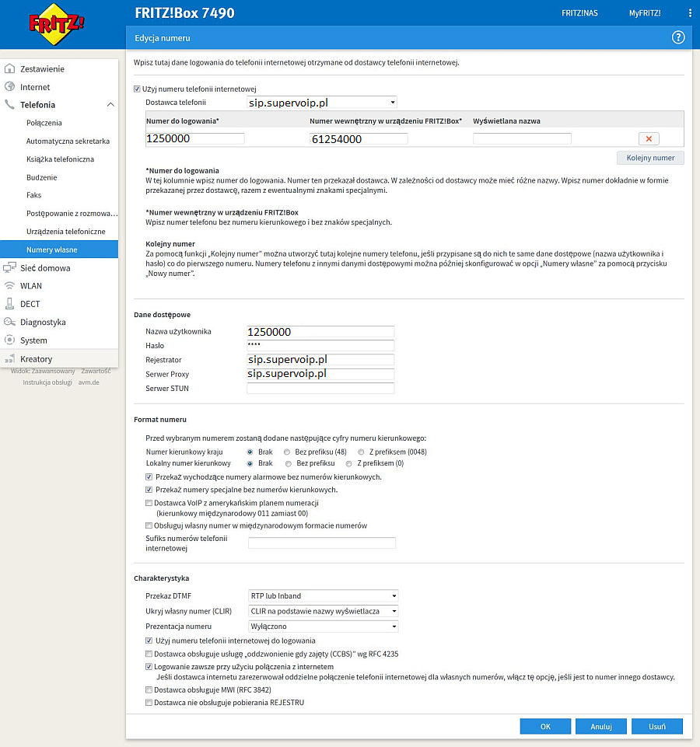Open the avm.de link

[x=89, y=382]
